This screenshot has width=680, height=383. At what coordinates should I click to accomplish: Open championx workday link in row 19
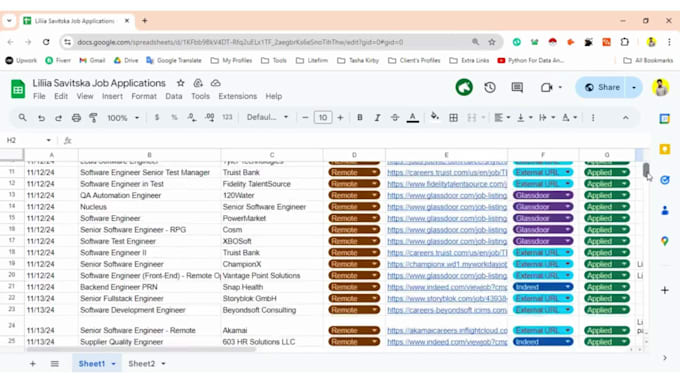[x=447, y=264]
